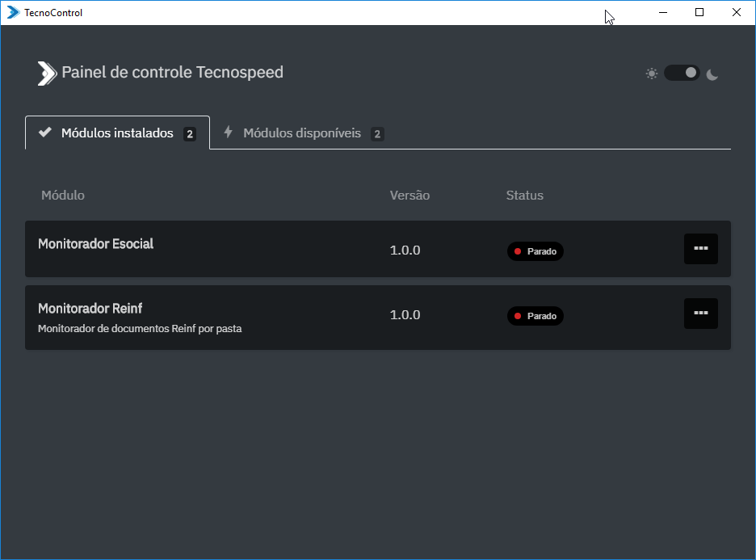
Task: Click the Parado status badge for Monitorador Reinf
Action: tap(535, 316)
